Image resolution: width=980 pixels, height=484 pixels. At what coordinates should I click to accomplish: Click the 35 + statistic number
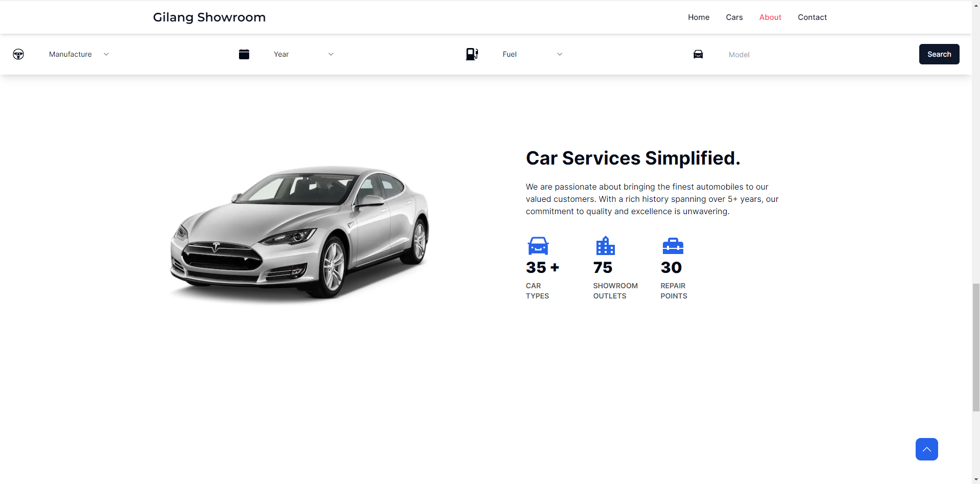[x=542, y=267]
